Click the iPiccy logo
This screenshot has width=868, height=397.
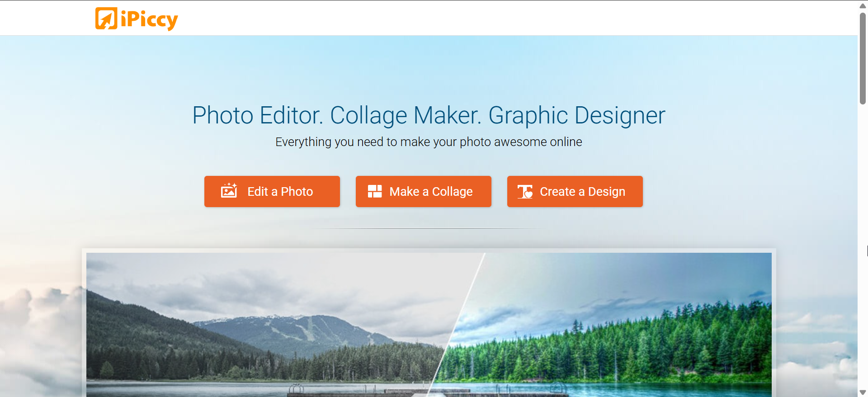137,19
